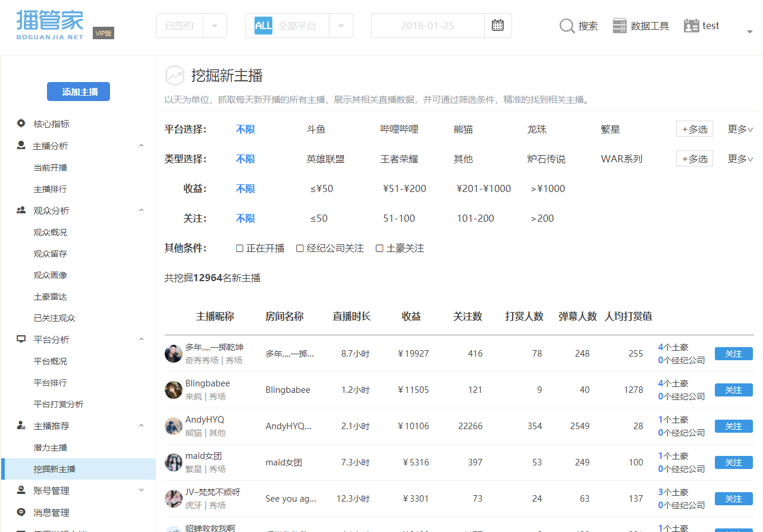Collapse the 观众分析 section chevron
Viewport: 763px width, 532px height.
point(142,210)
